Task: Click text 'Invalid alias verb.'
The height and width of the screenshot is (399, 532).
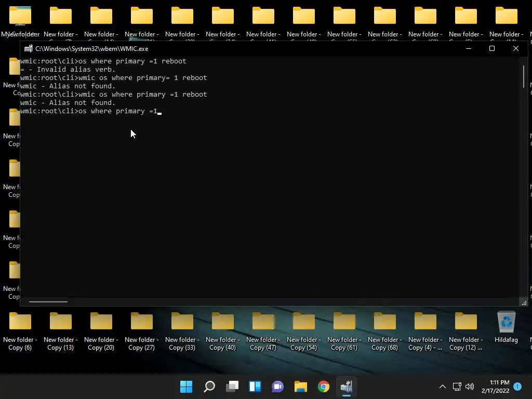Action: pos(76,69)
